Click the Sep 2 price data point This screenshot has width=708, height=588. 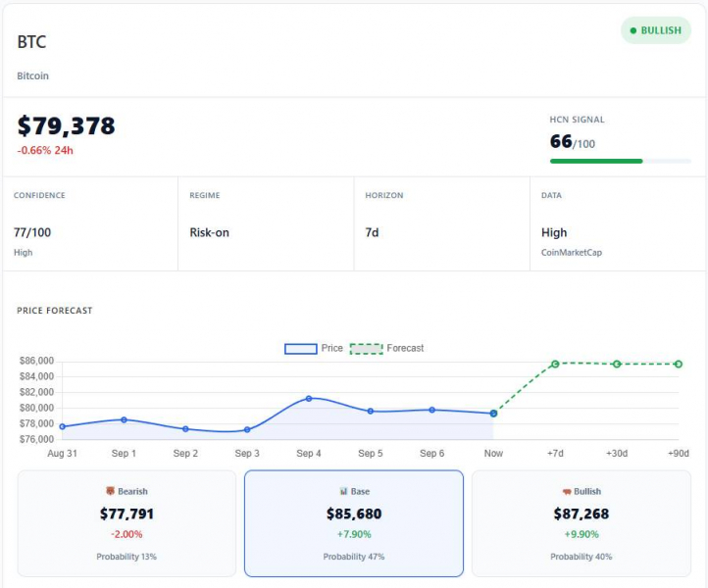(185, 429)
